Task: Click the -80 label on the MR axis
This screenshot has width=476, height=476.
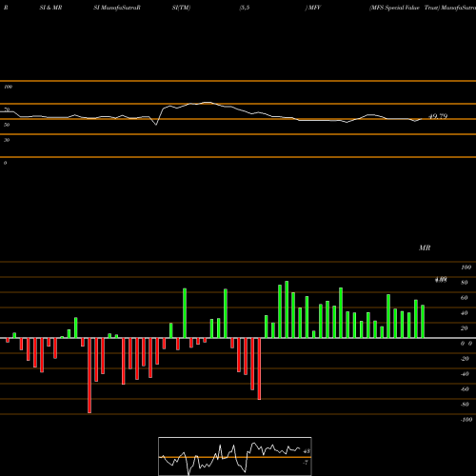Action: [x=465, y=405]
